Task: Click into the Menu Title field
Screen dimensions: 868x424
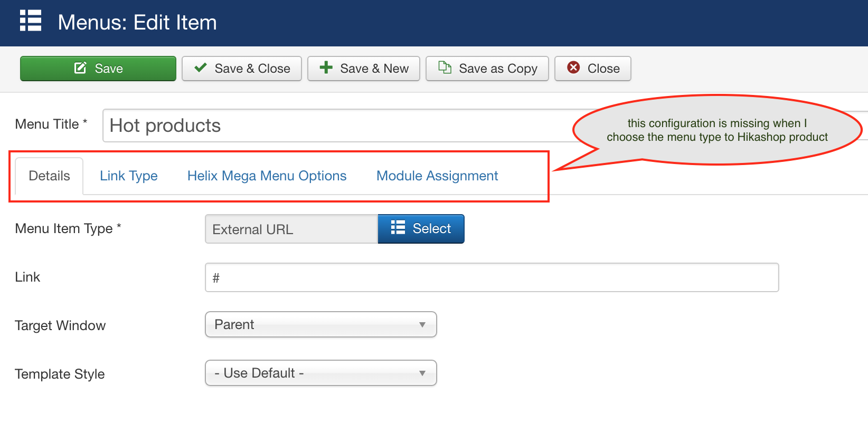Action: coord(338,126)
